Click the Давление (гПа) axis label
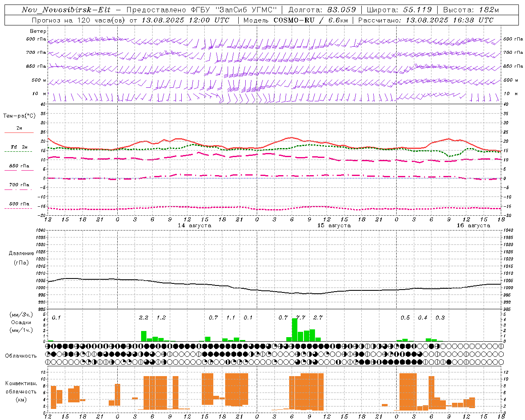This screenshot has width=525, height=420. [x=21, y=258]
